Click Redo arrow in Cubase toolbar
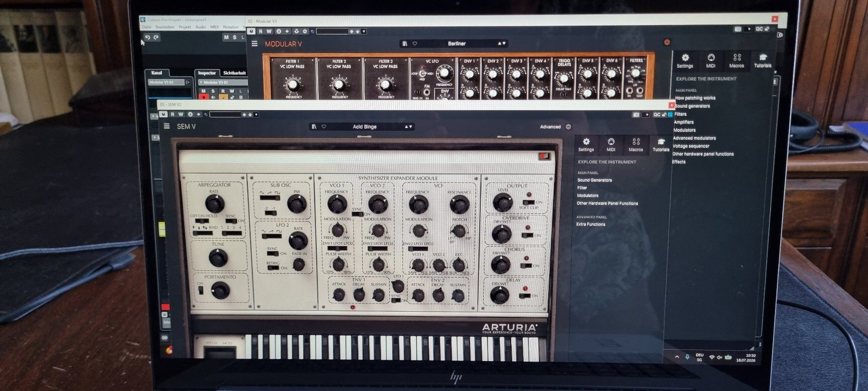Screen dimensions: 868x391 156,37
